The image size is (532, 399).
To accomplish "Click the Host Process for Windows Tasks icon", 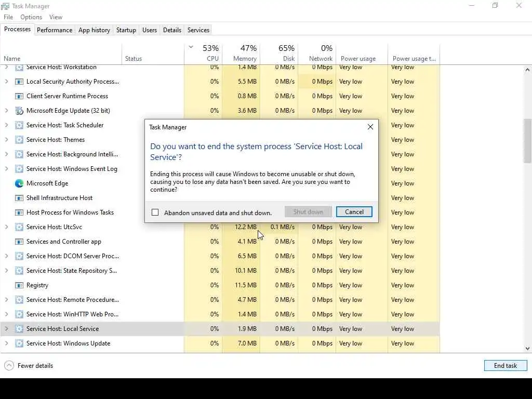I will [x=19, y=212].
